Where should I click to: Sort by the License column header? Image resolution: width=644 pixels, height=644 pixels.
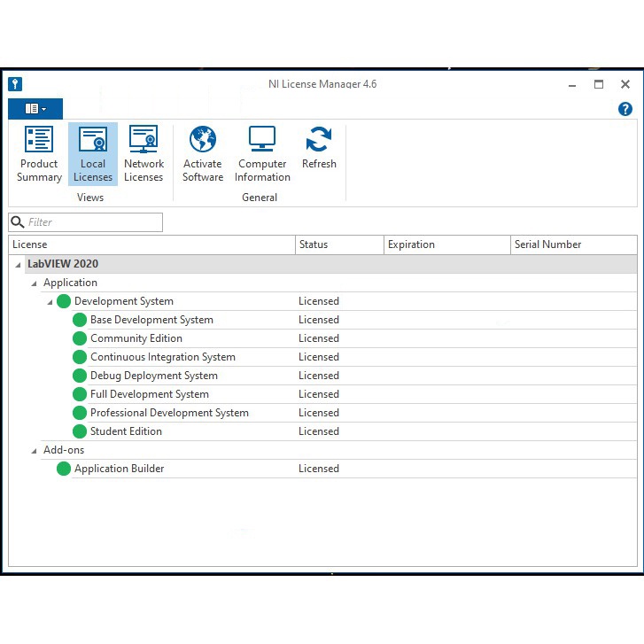151,244
